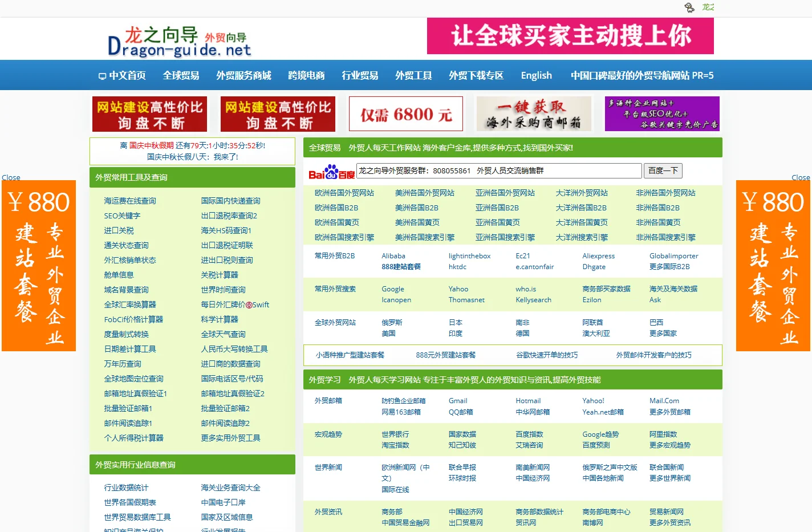
Task: Open 海关HS码查询1 link
Action: coord(226,230)
